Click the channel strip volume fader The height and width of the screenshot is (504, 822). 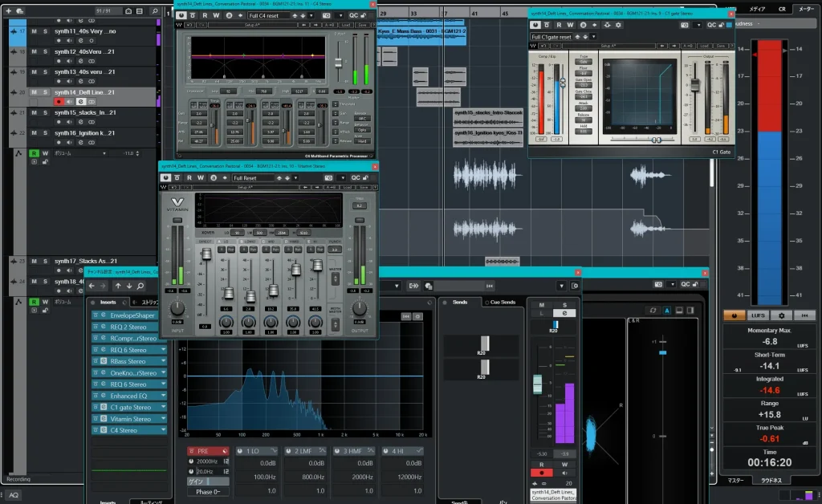point(536,384)
